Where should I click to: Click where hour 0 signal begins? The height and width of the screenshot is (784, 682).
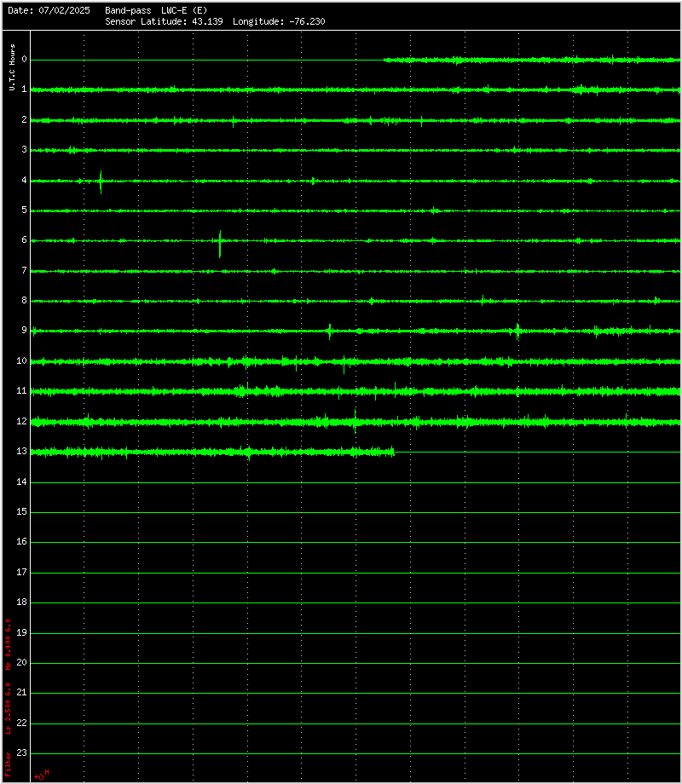click(x=384, y=60)
